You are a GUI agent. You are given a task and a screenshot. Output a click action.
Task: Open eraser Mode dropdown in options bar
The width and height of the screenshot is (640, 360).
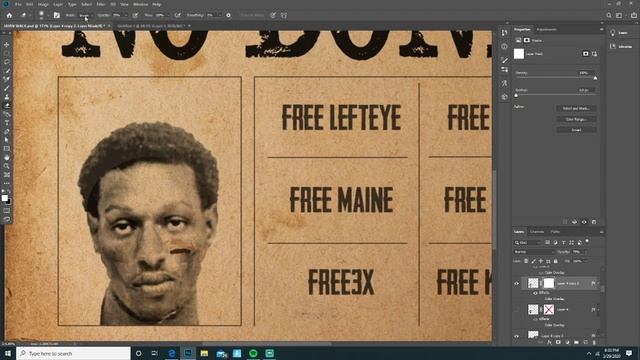[x=85, y=15]
